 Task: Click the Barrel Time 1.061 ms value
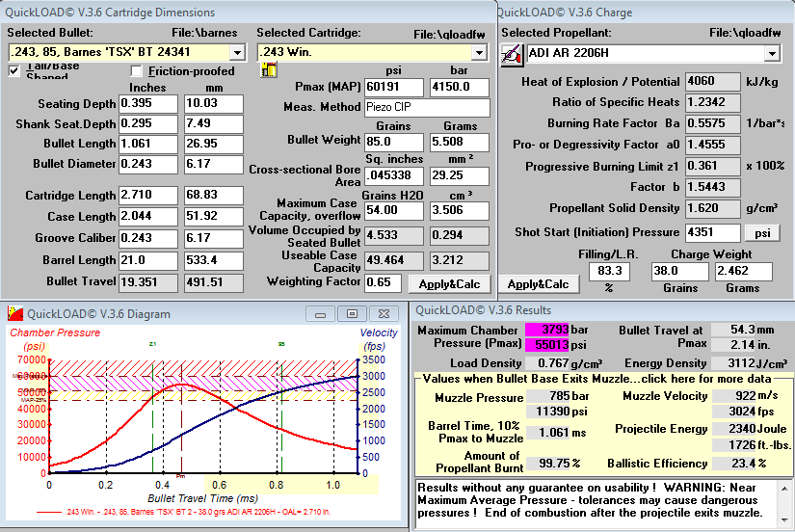547,433
